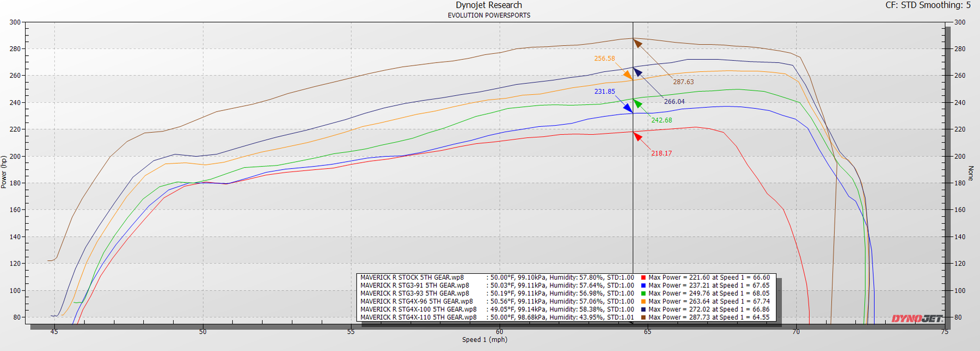Select MAVERICK R STG4X-100 5TH GEAR.wp8 entry
The height and width of the screenshot is (351, 980).
tap(418, 309)
